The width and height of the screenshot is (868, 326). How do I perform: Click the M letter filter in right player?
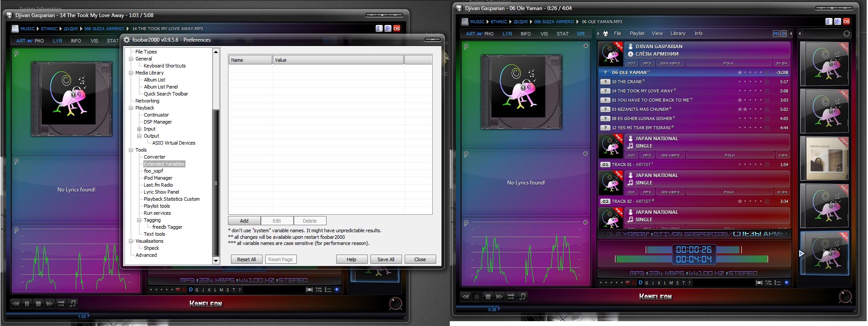671,283
